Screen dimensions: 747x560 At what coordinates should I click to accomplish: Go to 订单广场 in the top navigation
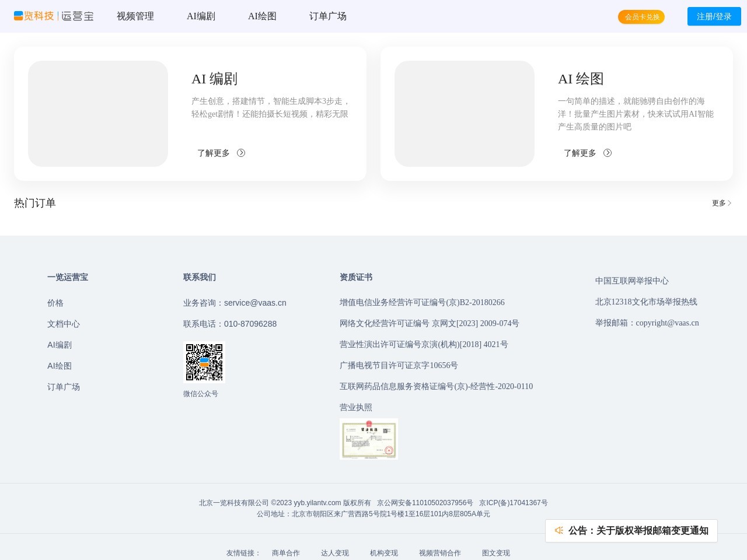click(x=328, y=16)
